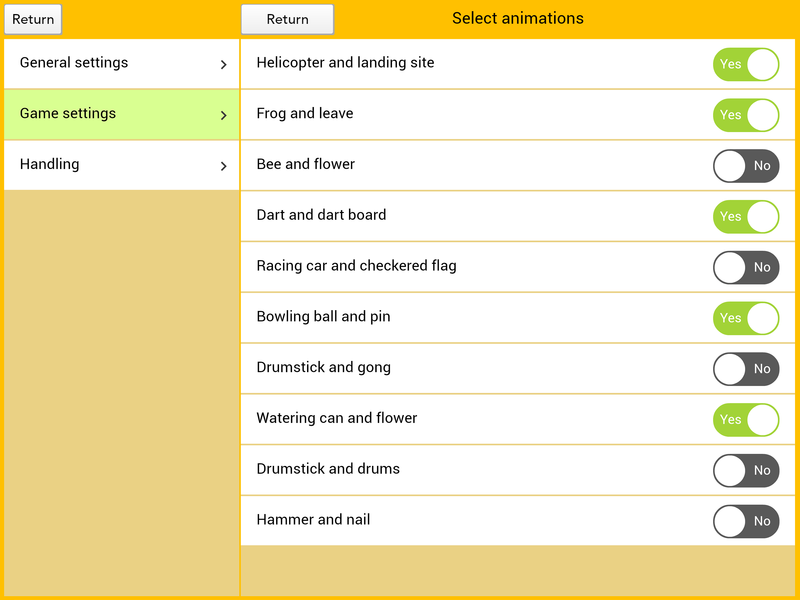Turn on Drumstick and gong animation
800x600 pixels.
tap(746, 369)
